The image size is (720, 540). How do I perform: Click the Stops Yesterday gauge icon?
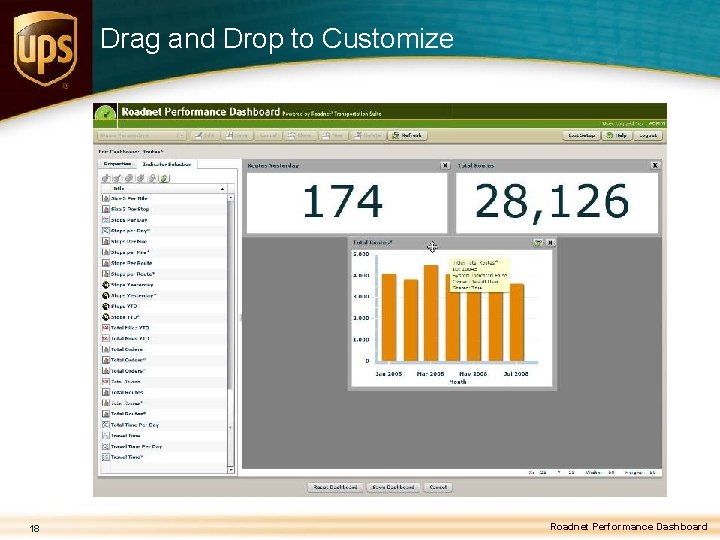pos(106,285)
